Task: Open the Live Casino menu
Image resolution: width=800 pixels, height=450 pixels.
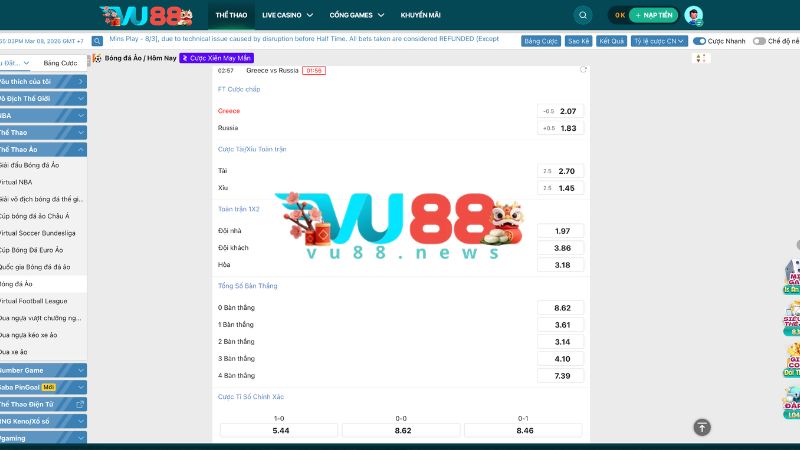Action: (x=287, y=15)
